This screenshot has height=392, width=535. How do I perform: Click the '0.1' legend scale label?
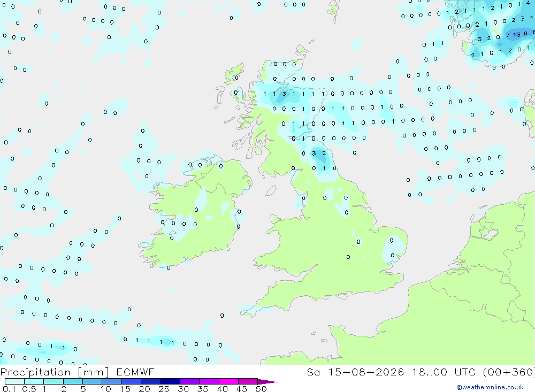click(9, 389)
